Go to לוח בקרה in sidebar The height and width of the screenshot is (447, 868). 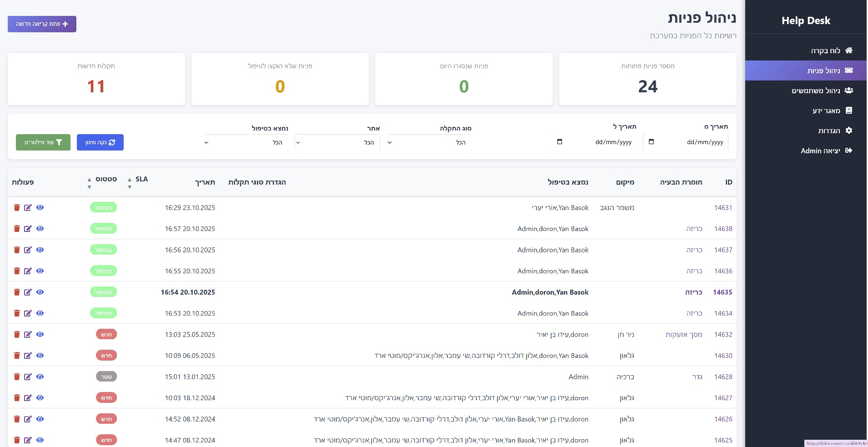pyautogui.click(x=825, y=50)
